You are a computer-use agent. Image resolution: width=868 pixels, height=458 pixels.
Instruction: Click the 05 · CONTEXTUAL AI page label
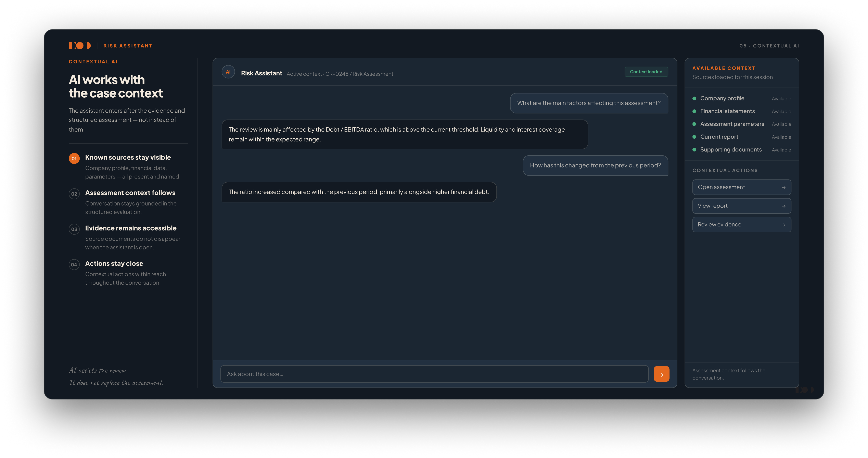coord(769,46)
